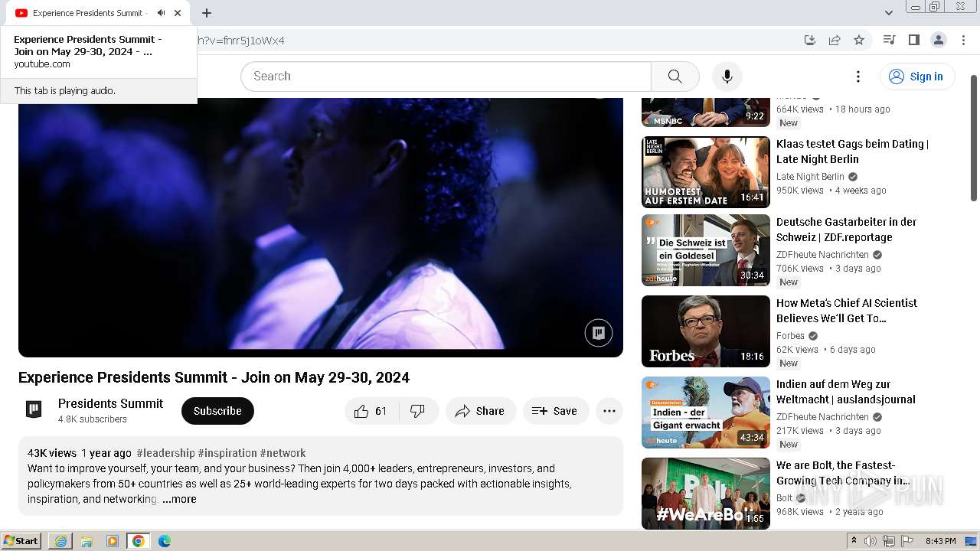The width and height of the screenshot is (980, 551).
Task: Open title Indien auf dem Weg zur Weltmacht
Action: click(x=845, y=392)
